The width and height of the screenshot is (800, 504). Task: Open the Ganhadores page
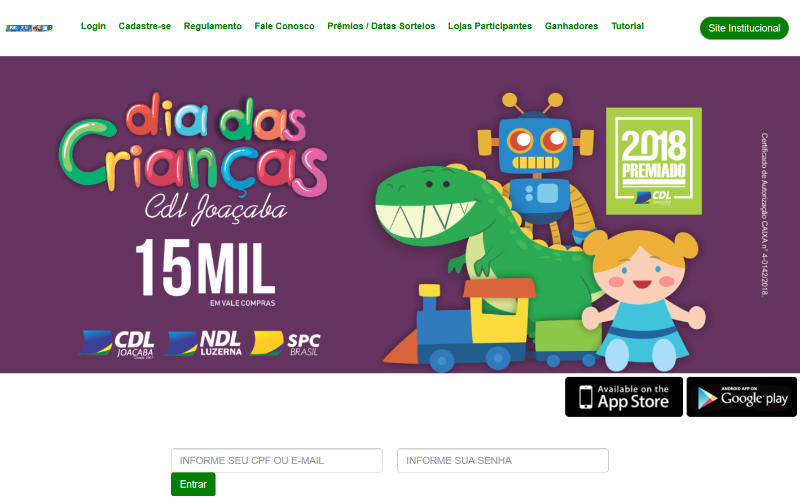pyautogui.click(x=571, y=26)
